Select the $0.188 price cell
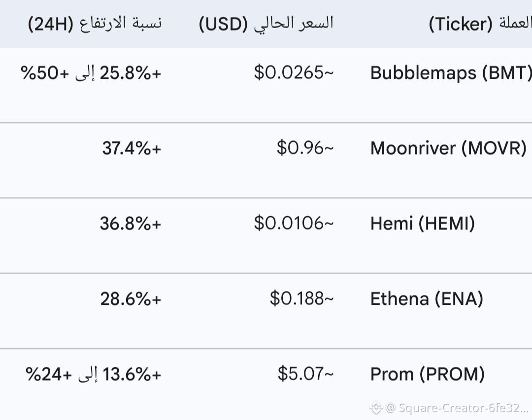Viewport: 532px width, 420px height. pos(301,298)
